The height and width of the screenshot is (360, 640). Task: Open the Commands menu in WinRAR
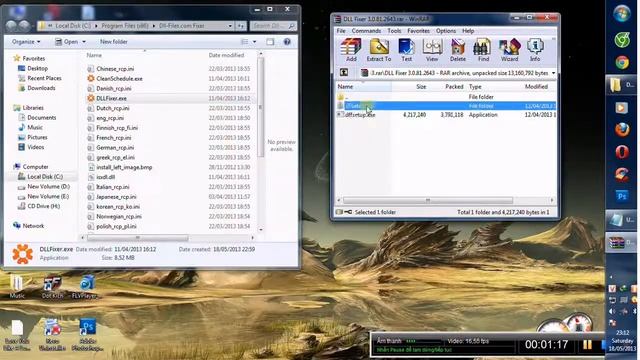pyautogui.click(x=366, y=31)
